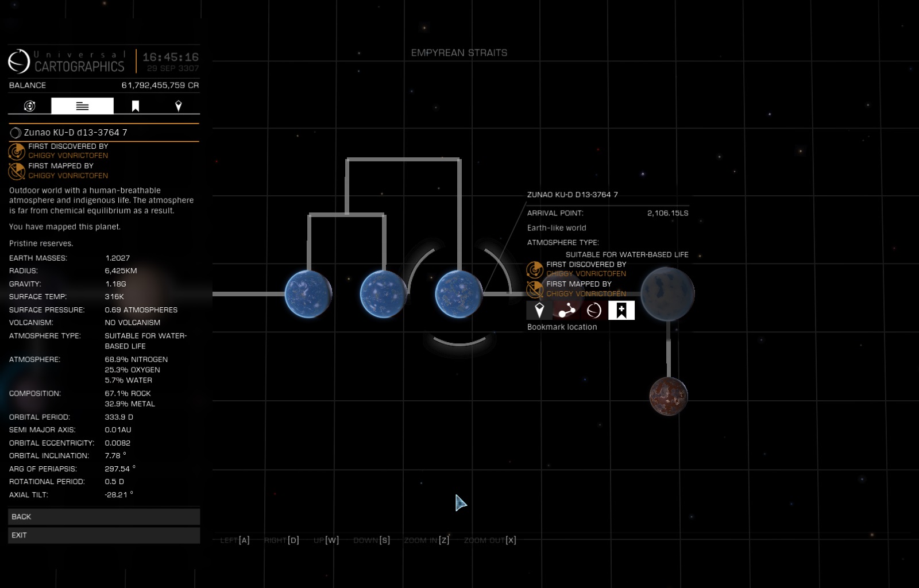Click the Pristine reserves text
Viewport: 919px width, 588px height.
point(41,243)
